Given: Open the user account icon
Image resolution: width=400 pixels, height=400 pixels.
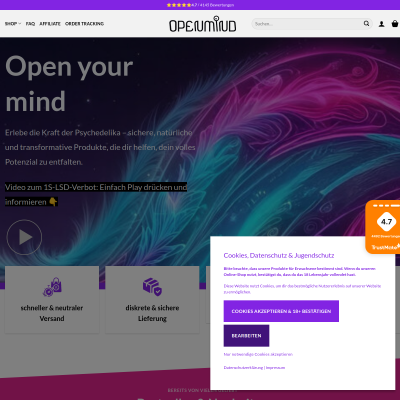Looking at the screenshot, I should coord(381,24).
